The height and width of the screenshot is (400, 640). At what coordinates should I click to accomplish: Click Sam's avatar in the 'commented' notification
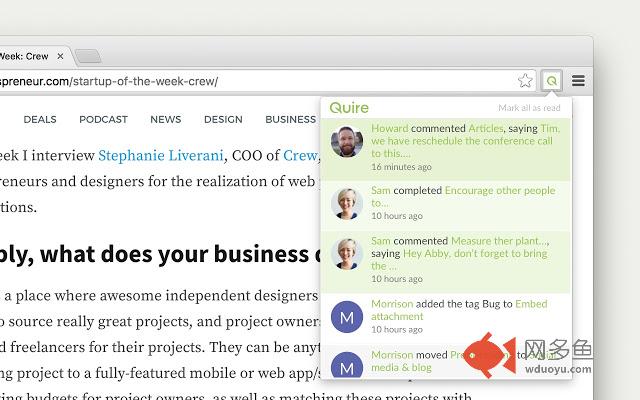(x=347, y=254)
